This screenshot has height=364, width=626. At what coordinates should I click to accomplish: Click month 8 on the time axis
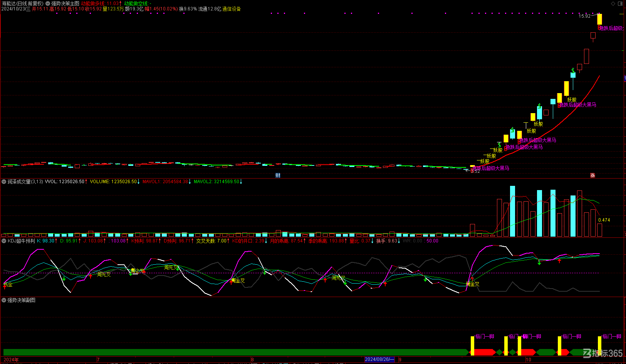coord(253,360)
